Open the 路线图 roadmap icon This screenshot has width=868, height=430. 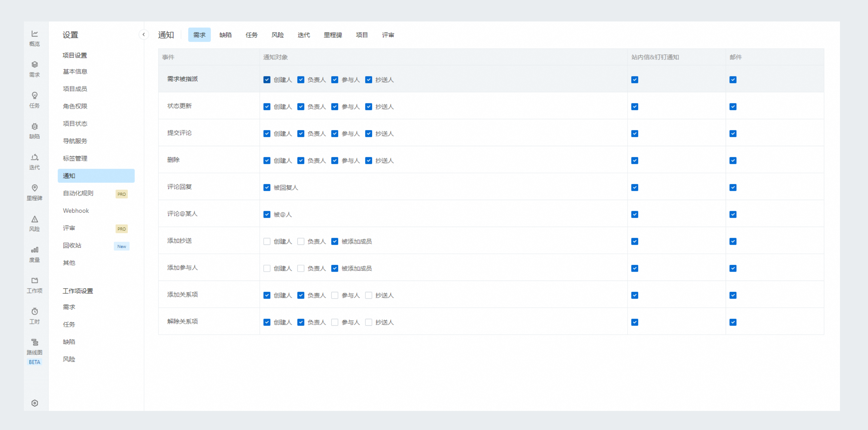(x=34, y=342)
